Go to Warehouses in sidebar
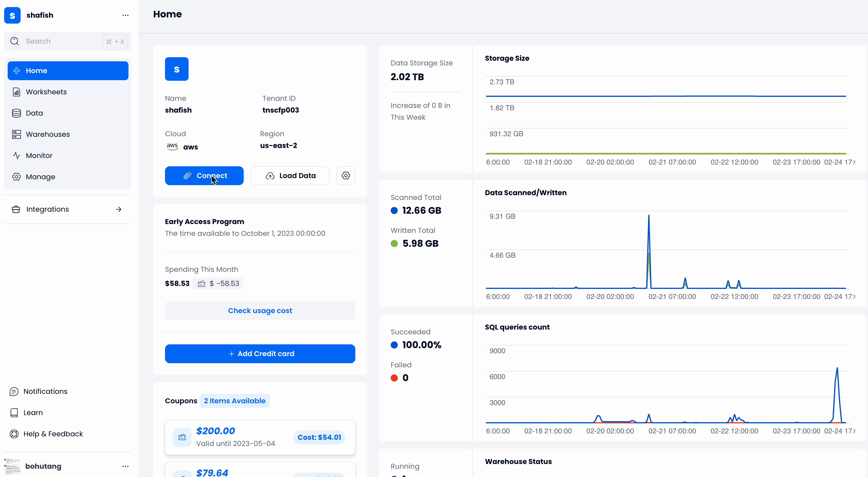The width and height of the screenshot is (868, 477). [48, 134]
